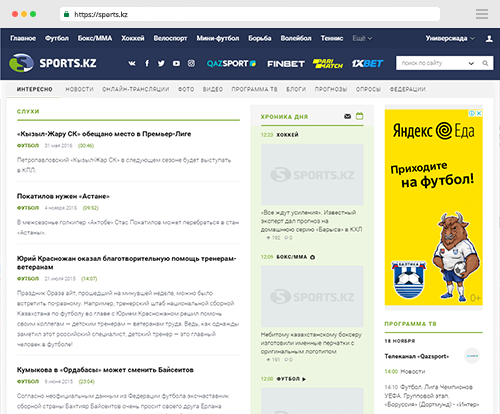The height and width of the screenshot is (414, 500).
Task: Switch to the ОНЛАЙН-ТРАНСЛЯЦИИ tab
Action: tap(136, 89)
